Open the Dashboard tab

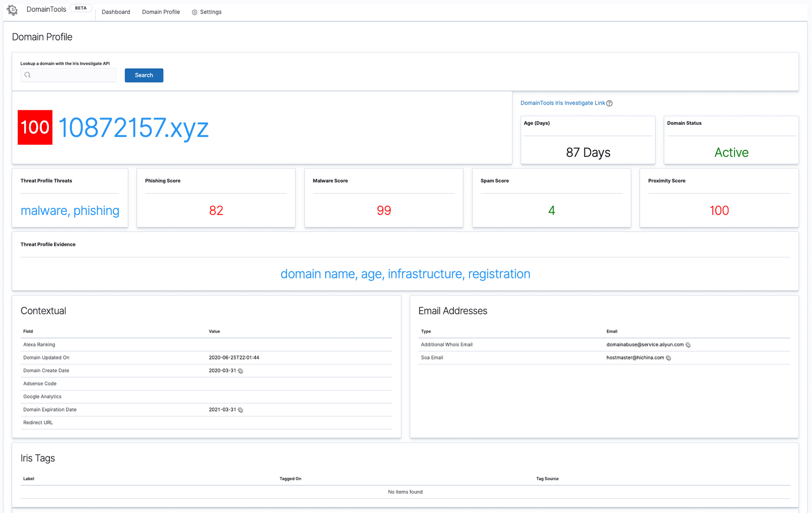click(x=116, y=12)
